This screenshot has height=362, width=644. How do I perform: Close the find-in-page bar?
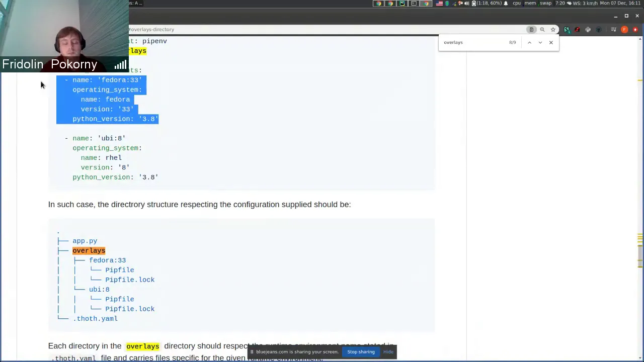pos(551,42)
